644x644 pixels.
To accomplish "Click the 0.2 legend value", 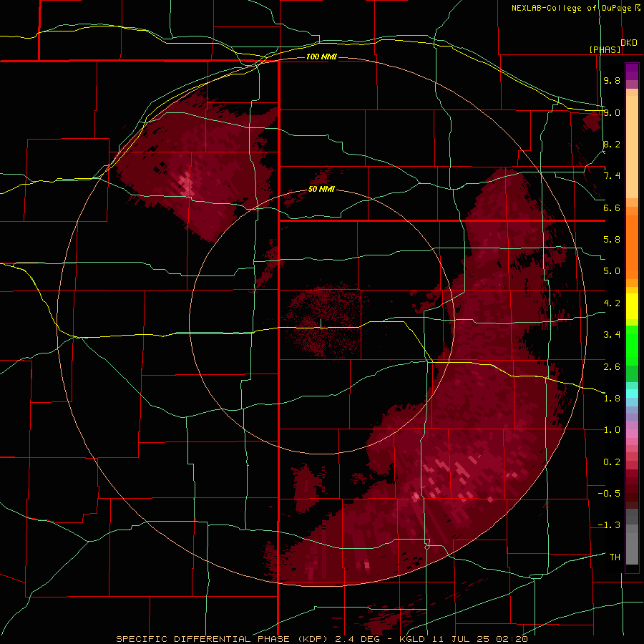I will pos(612,462).
